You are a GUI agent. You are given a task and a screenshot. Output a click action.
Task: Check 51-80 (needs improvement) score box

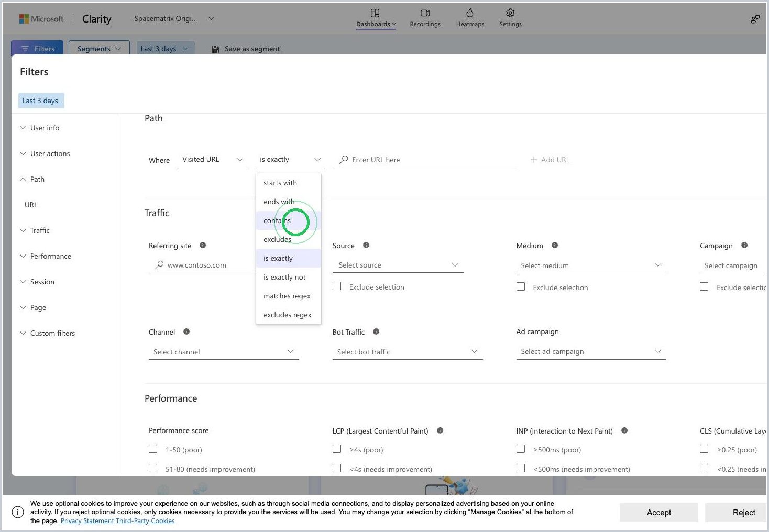point(153,468)
